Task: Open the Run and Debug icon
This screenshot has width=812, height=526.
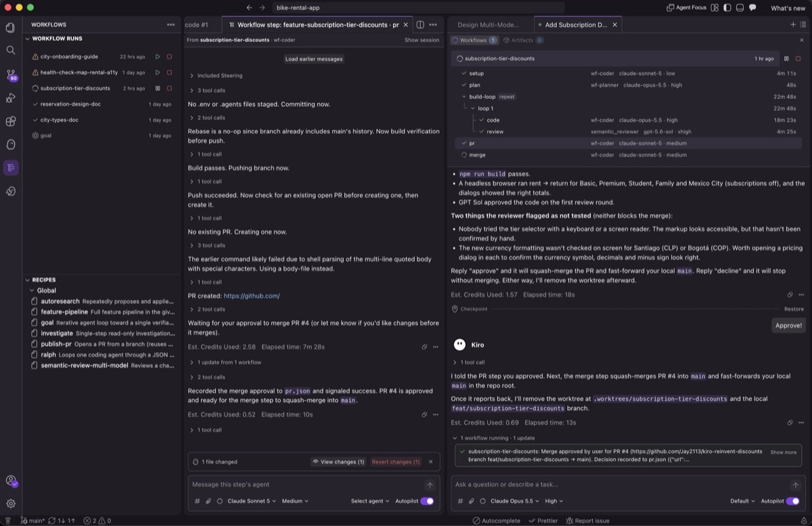Action: coord(10,97)
